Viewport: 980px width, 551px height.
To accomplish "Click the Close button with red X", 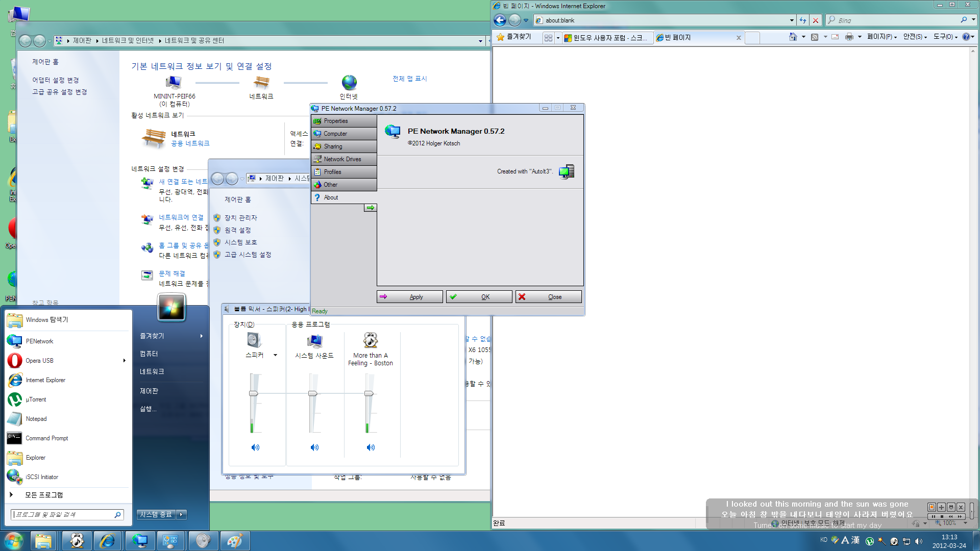I will click(x=548, y=297).
